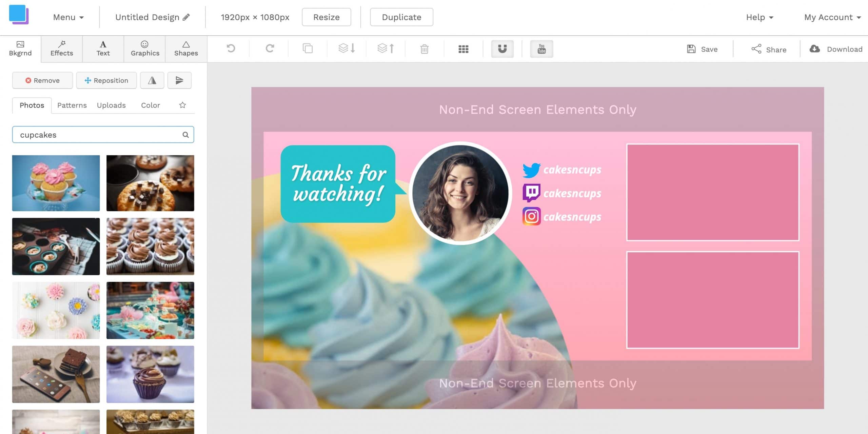The width and height of the screenshot is (868, 434).
Task: Switch to the Patterns tab
Action: (x=72, y=105)
